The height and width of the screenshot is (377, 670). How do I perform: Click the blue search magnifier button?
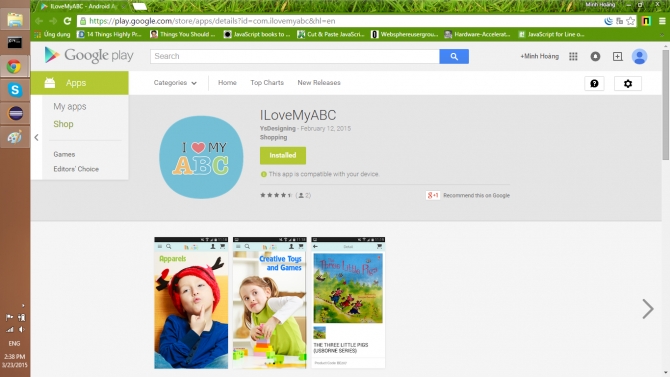click(454, 56)
